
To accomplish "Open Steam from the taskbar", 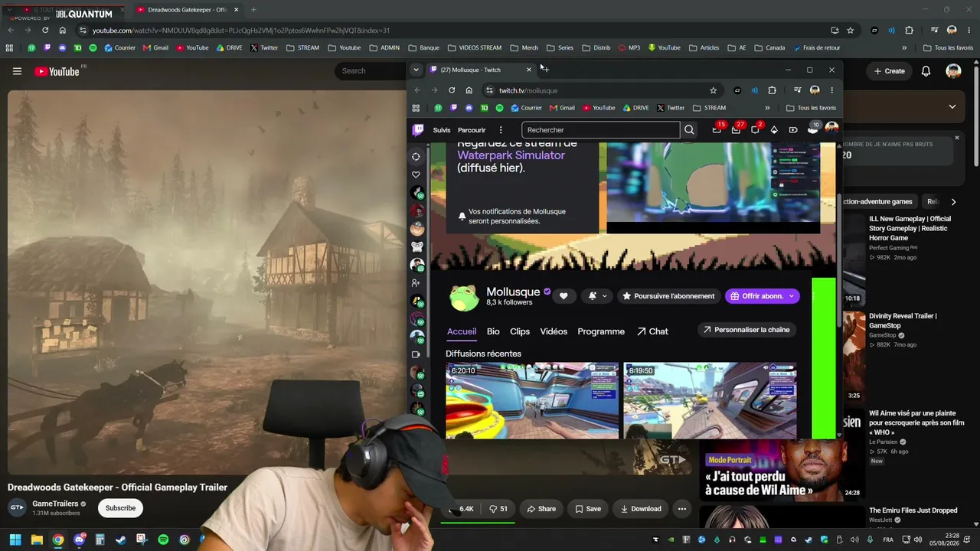I will [x=121, y=540].
